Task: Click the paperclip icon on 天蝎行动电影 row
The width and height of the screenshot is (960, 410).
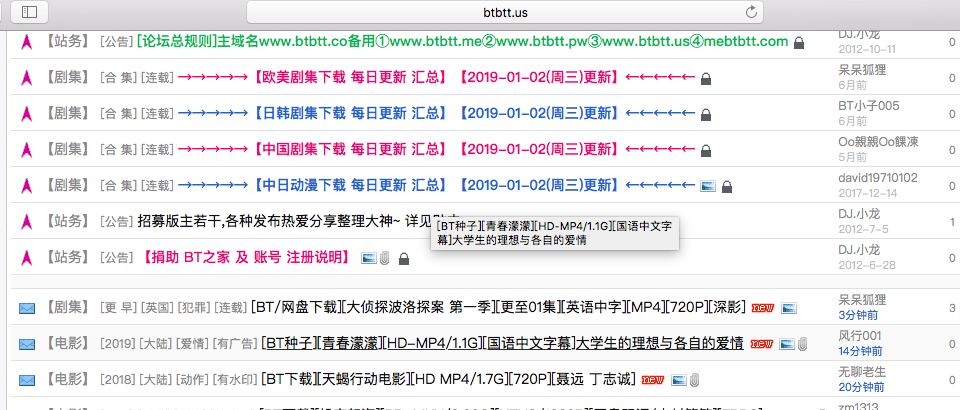Action: coord(694,380)
